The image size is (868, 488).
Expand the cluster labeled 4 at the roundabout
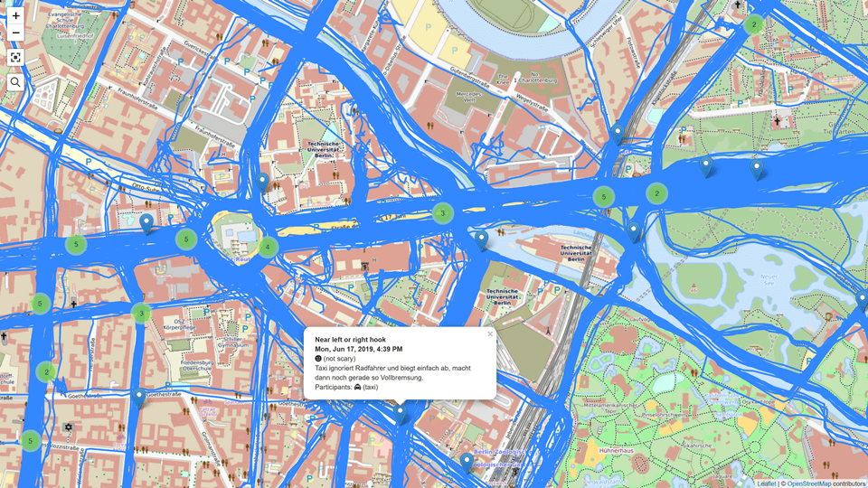[268, 247]
